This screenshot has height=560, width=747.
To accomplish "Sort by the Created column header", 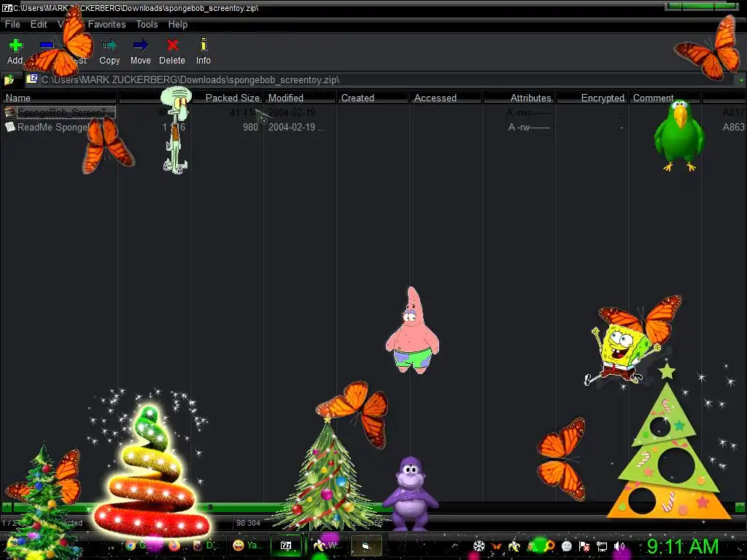I will (x=373, y=98).
